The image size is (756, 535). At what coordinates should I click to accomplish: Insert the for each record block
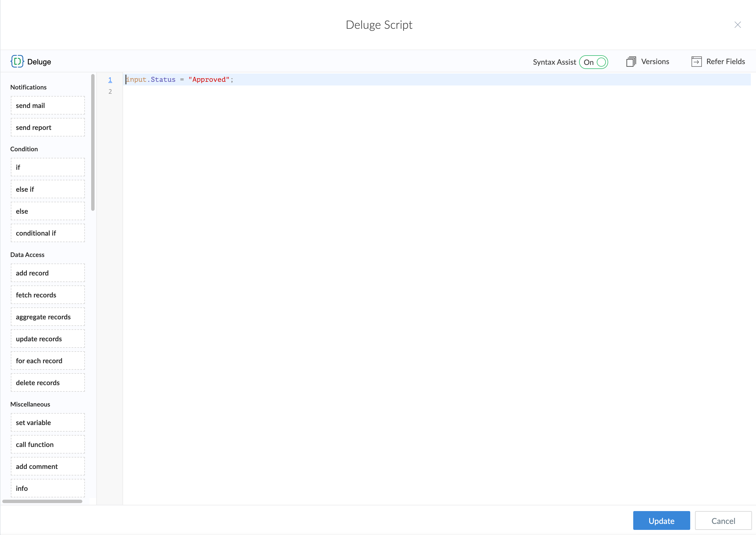(48, 361)
